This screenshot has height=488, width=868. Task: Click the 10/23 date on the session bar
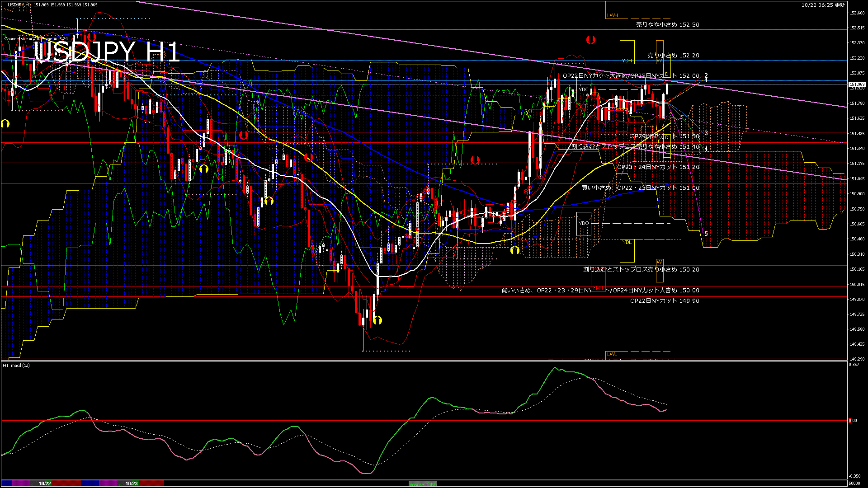[x=132, y=483]
